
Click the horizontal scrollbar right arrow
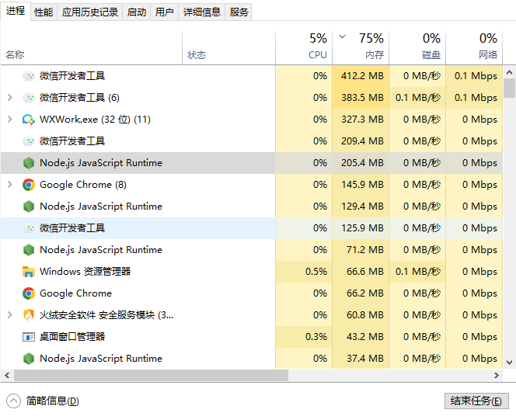pyautogui.click(x=497, y=375)
